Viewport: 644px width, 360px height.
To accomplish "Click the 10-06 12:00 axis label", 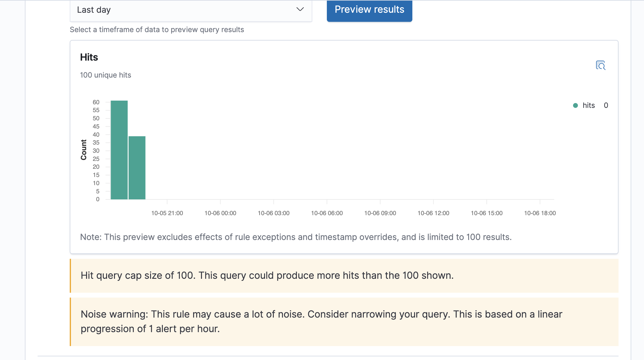I will pyautogui.click(x=433, y=213).
